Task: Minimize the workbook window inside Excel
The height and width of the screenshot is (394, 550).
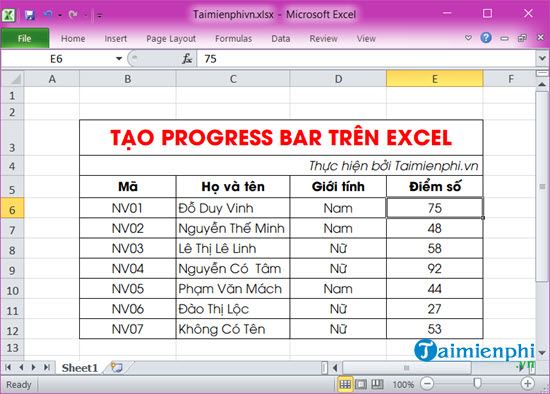Action: click(x=504, y=38)
